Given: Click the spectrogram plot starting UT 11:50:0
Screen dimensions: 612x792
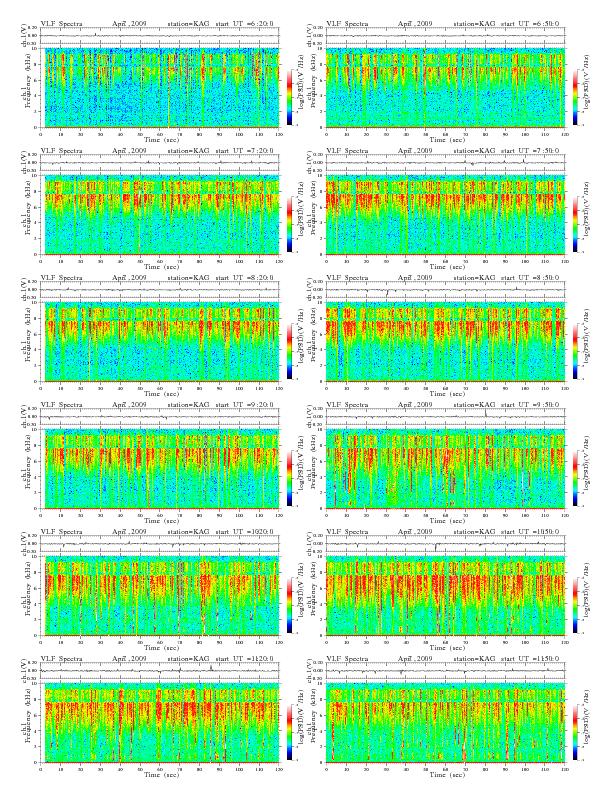Looking at the screenshot, I should [x=445, y=723].
